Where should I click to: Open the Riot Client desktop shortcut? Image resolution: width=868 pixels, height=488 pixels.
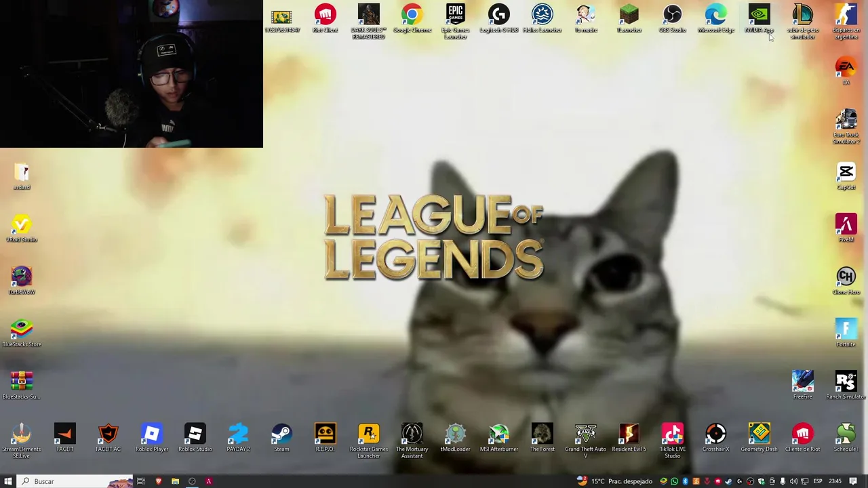(x=325, y=18)
